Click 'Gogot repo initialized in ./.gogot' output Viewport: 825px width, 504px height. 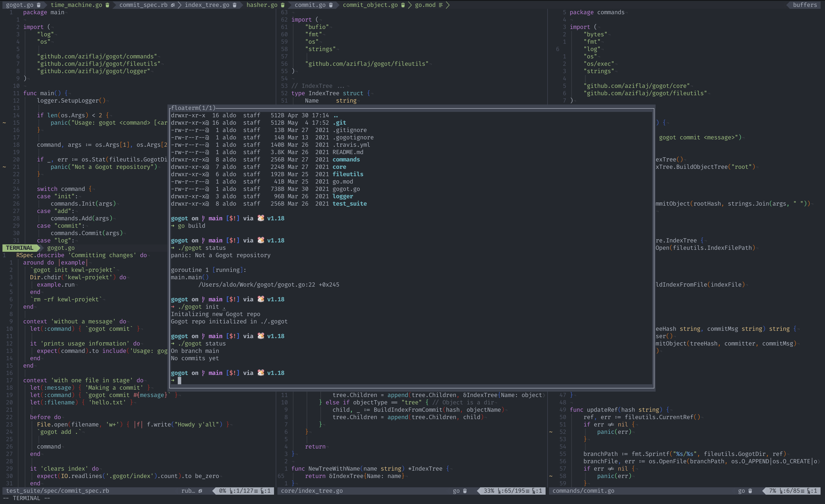click(229, 321)
